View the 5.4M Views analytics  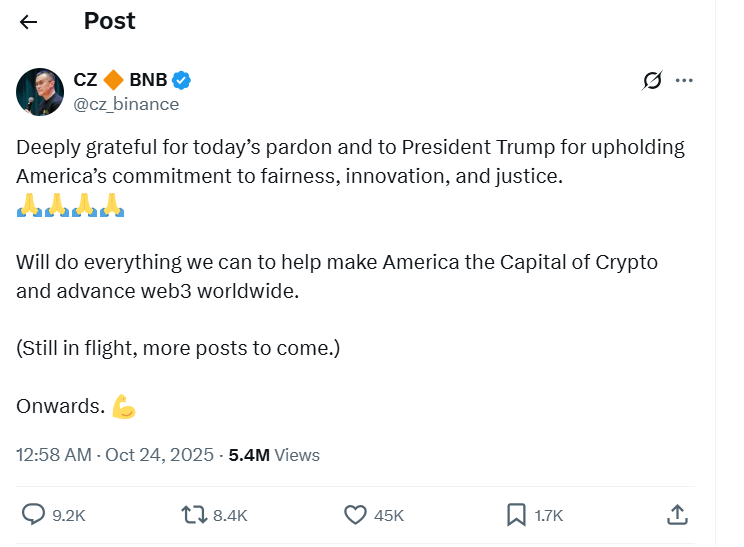coord(274,455)
